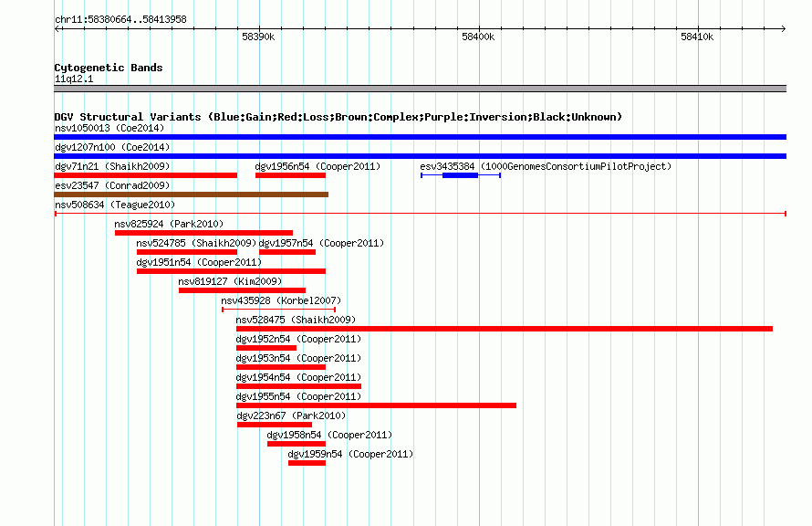
Task: Open dgv71n21 (Shaikh2009) variant label
Action: click(112, 166)
